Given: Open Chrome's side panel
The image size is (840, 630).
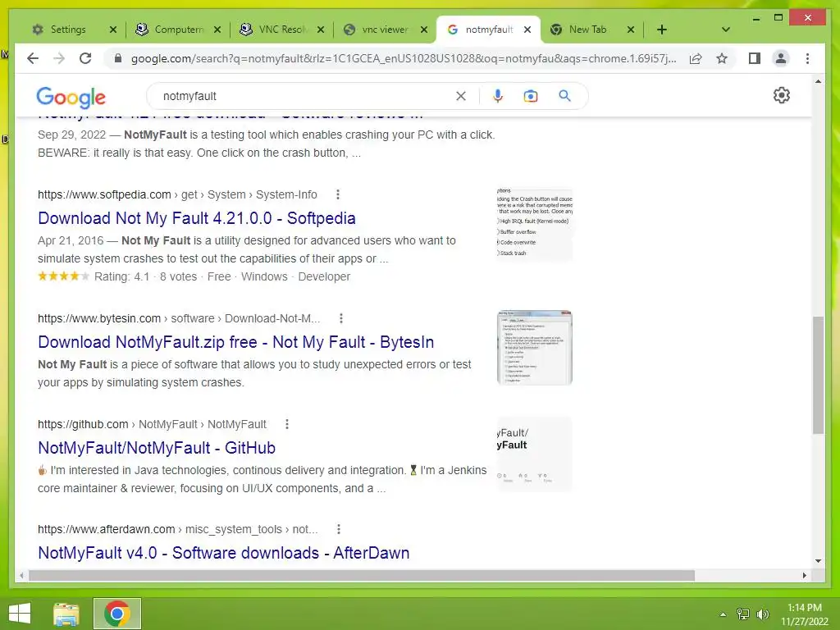Looking at the screenshot, I should [755, 58].
